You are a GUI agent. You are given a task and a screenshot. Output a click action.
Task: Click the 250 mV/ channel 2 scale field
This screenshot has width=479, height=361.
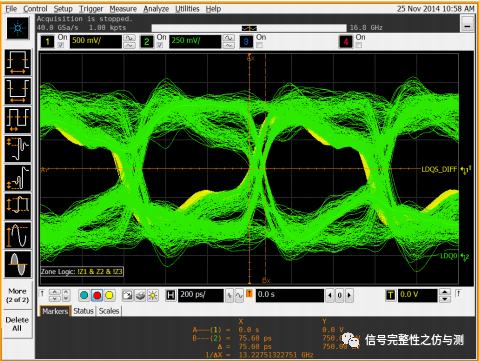click(195, 41)
